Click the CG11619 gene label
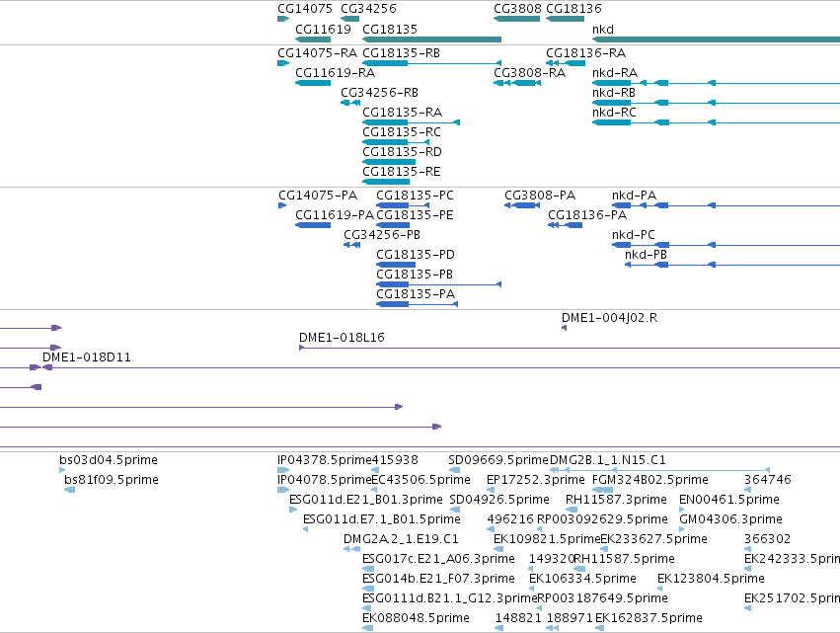This screenshot has width=840, height=633. [x=323, y=29]
